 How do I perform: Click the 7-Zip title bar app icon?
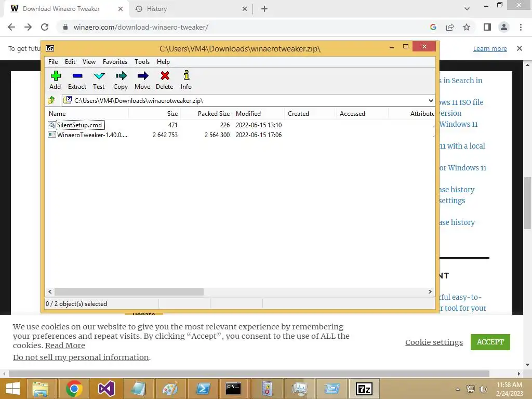(50, 48)
